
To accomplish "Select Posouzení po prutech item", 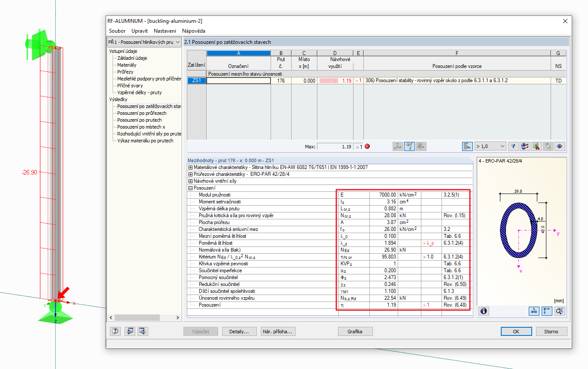I will click(140, 120).
